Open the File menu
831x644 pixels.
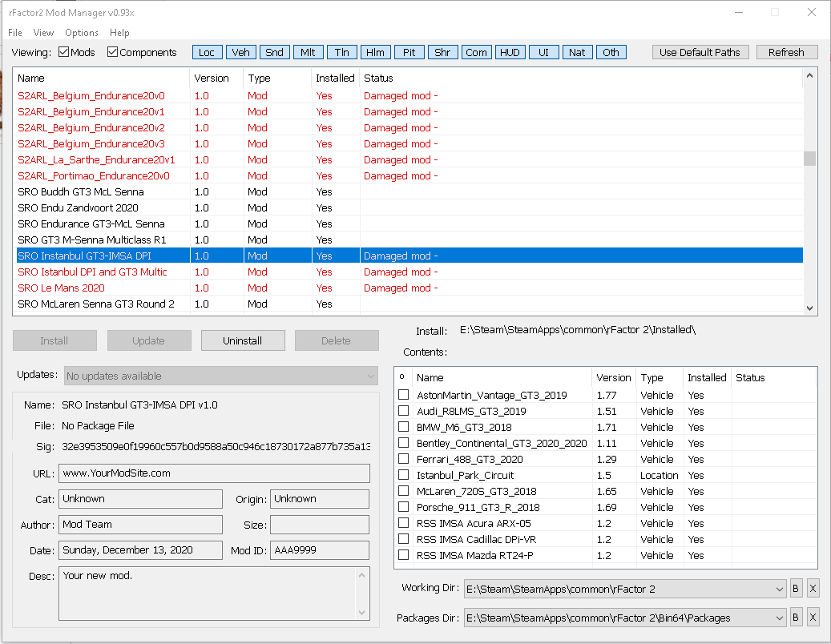15,33
